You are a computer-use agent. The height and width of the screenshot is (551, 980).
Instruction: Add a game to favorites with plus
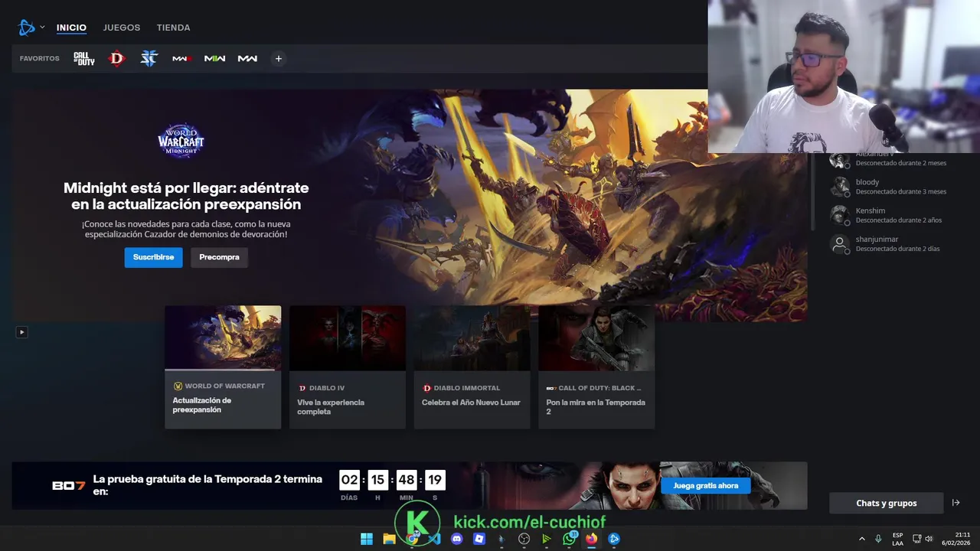[279, 59]
